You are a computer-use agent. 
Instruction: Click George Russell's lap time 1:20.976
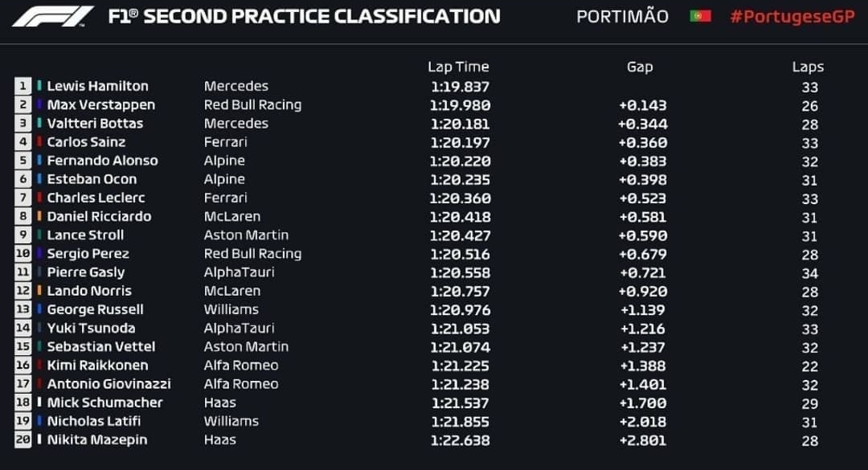point(460,309)
